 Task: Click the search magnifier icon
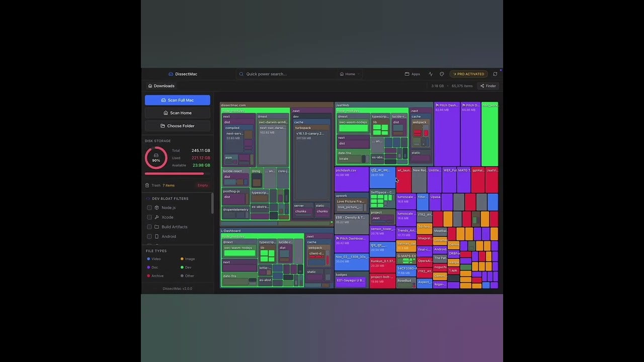[242, 74]
